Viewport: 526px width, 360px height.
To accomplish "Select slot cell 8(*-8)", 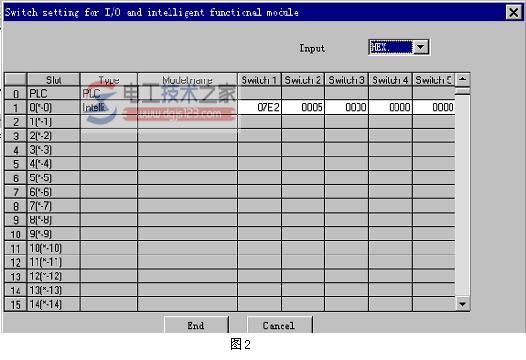I will pos(53,220).
